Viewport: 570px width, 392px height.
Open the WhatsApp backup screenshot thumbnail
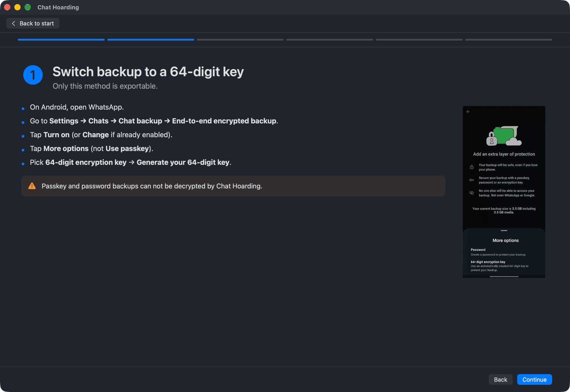point(504,192)
